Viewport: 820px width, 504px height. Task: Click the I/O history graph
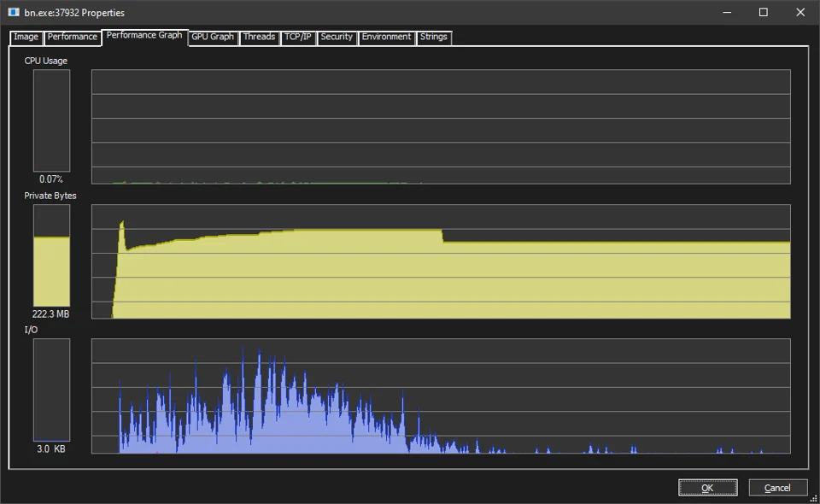point(441,396)
